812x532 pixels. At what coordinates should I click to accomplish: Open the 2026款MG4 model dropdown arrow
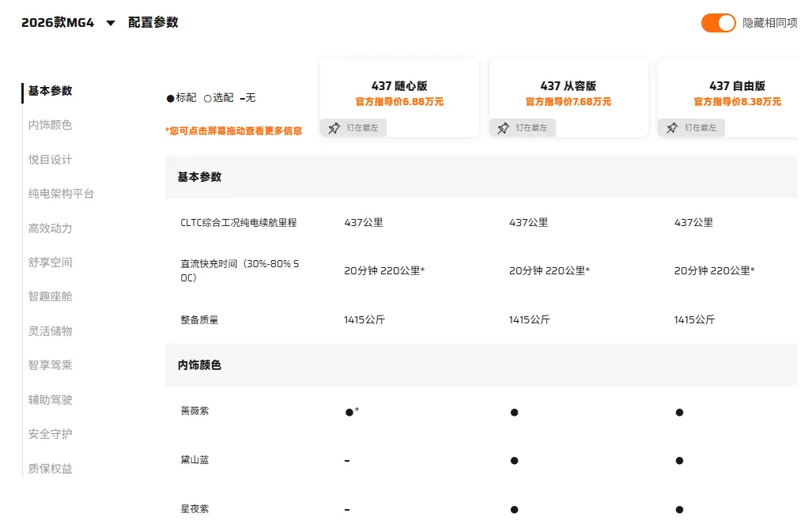click(111, 23)
